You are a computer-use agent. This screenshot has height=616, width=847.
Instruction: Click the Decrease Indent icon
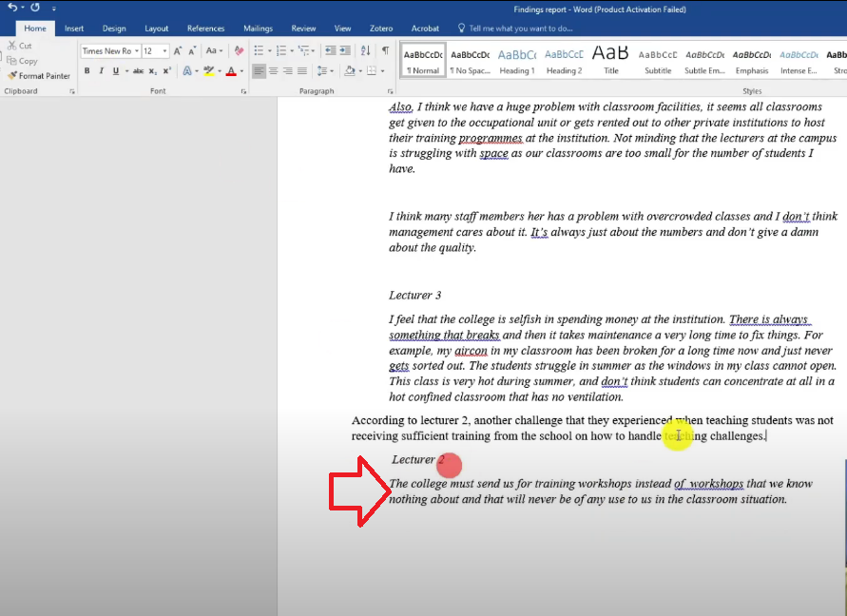[x=330, y=50]
